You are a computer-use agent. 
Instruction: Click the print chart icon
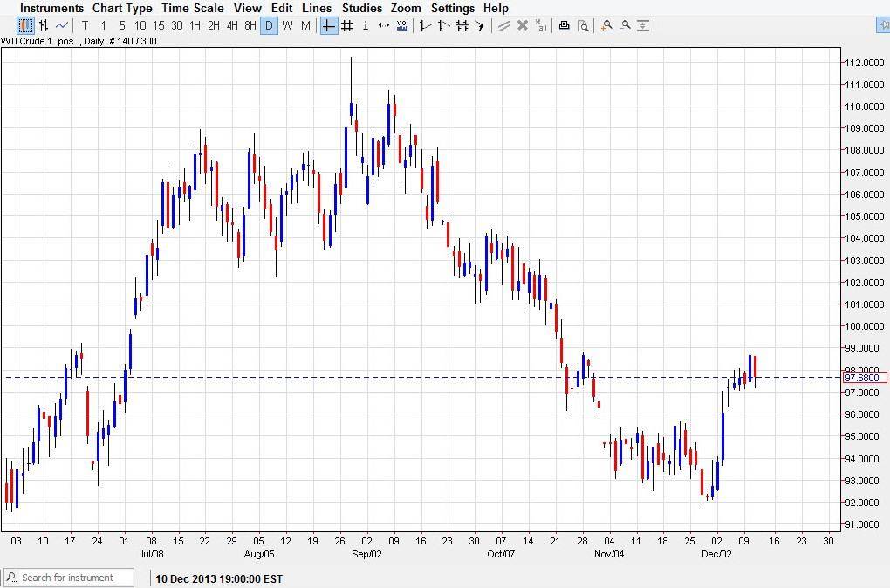[x=565, y=25]
